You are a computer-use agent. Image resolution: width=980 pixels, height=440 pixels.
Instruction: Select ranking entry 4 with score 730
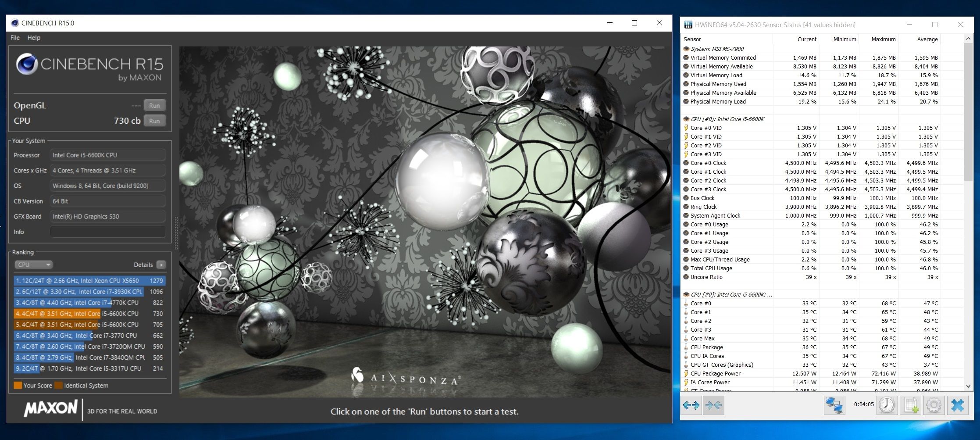[89, 314]
